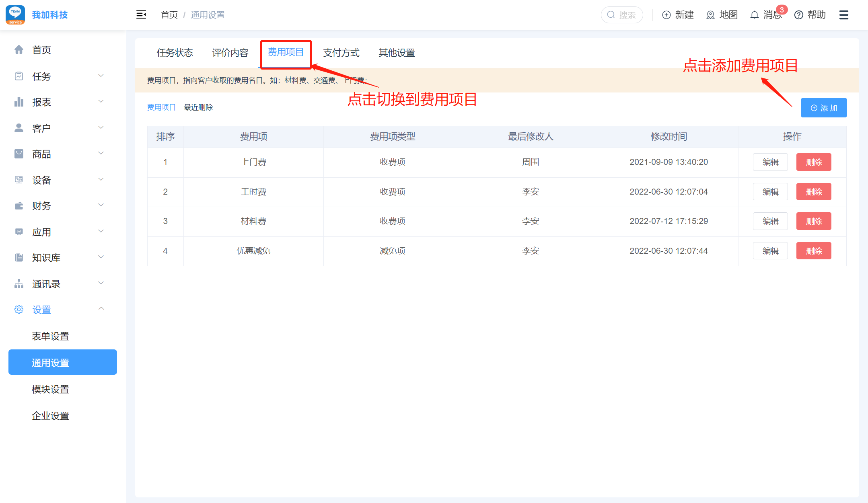The height and width of the screenshot is (503, 868).
Task: Click the notification bell icon
Action: 754,15
